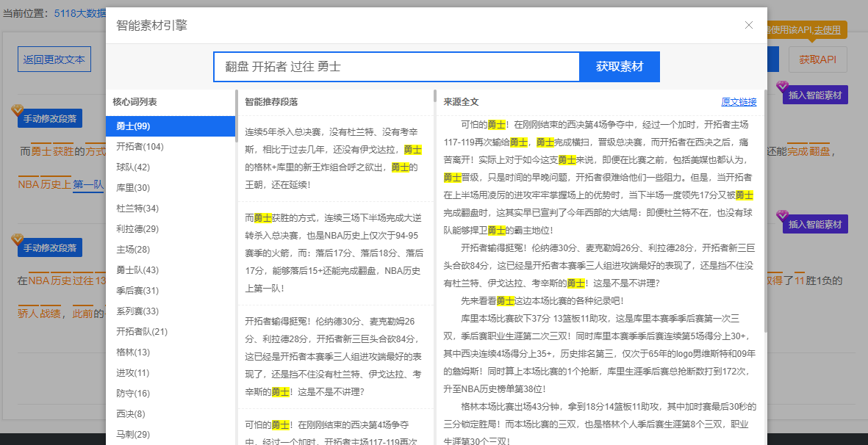Click the 智能推荐段落 column header
This screenshot has height=445, width=868.
tap(271, 102)
